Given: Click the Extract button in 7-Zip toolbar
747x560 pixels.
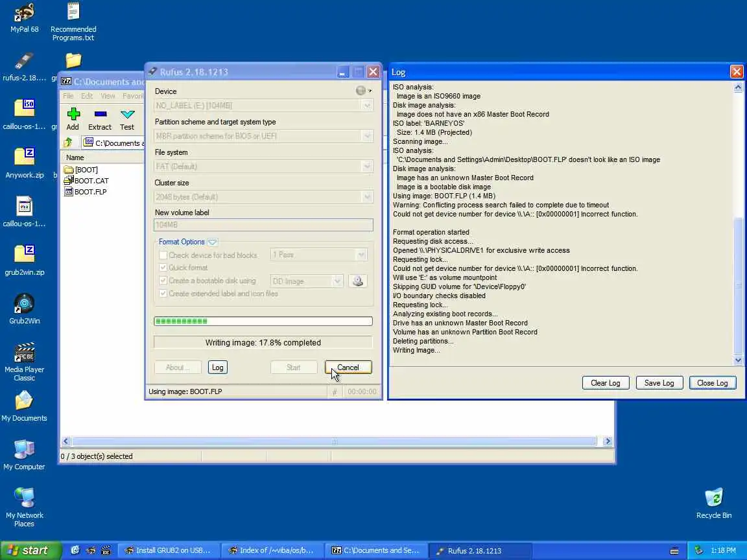Looking at the screenshot, I should click(x=100, y=119).
